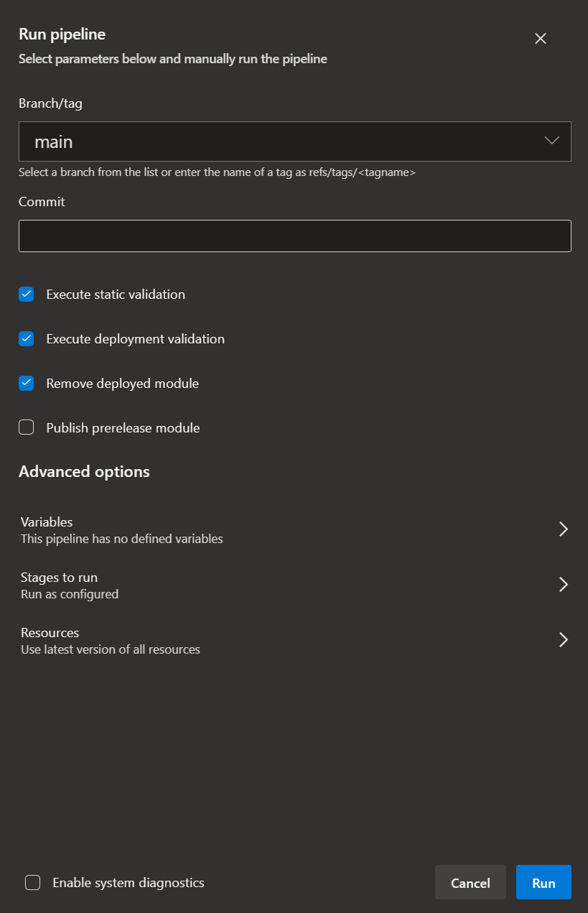Uncheck Execute static validation checkbox
Viewport: 588px width, 913px height.
tap(27, 294)
